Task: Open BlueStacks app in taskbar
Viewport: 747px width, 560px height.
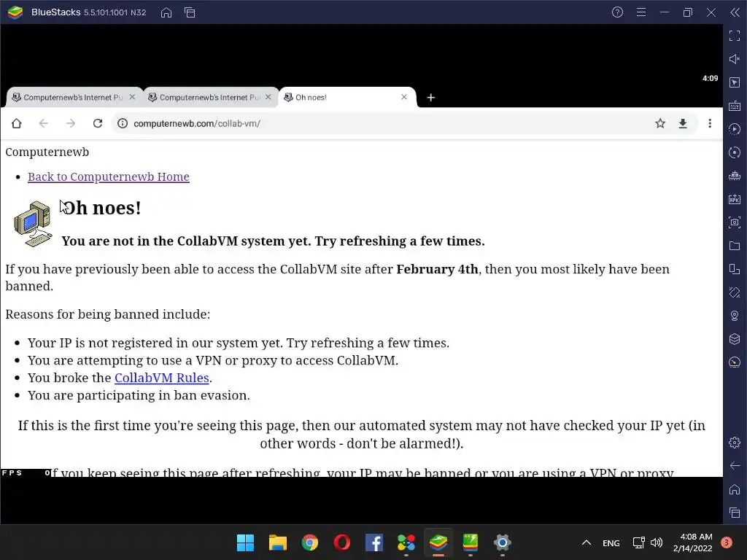Action: click(438, 542)
